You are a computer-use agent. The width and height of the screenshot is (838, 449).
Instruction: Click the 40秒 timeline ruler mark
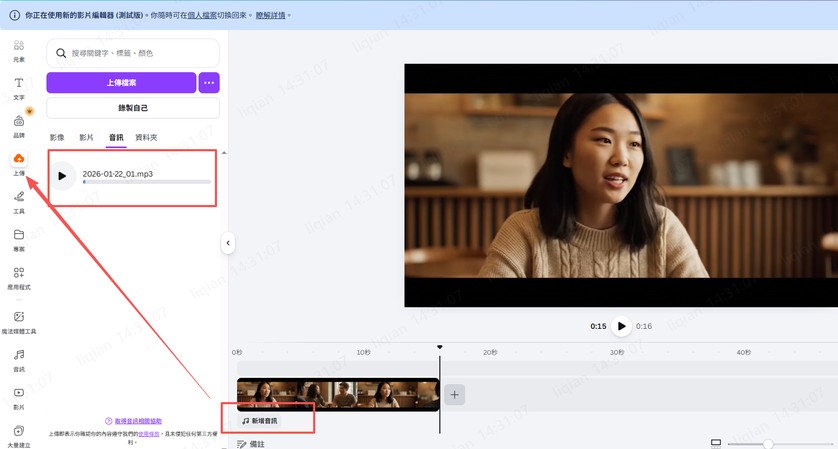pyautogui.click(x=743, y=353)
